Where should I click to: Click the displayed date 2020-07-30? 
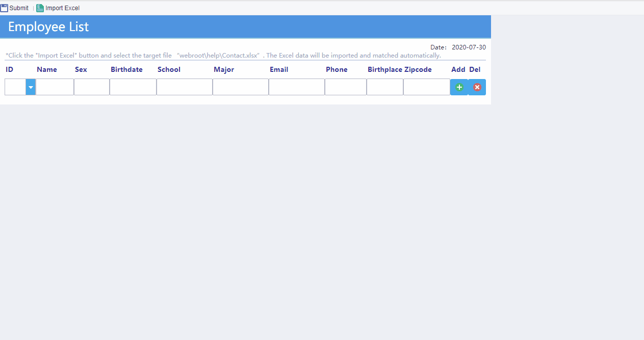coord(468,47)
